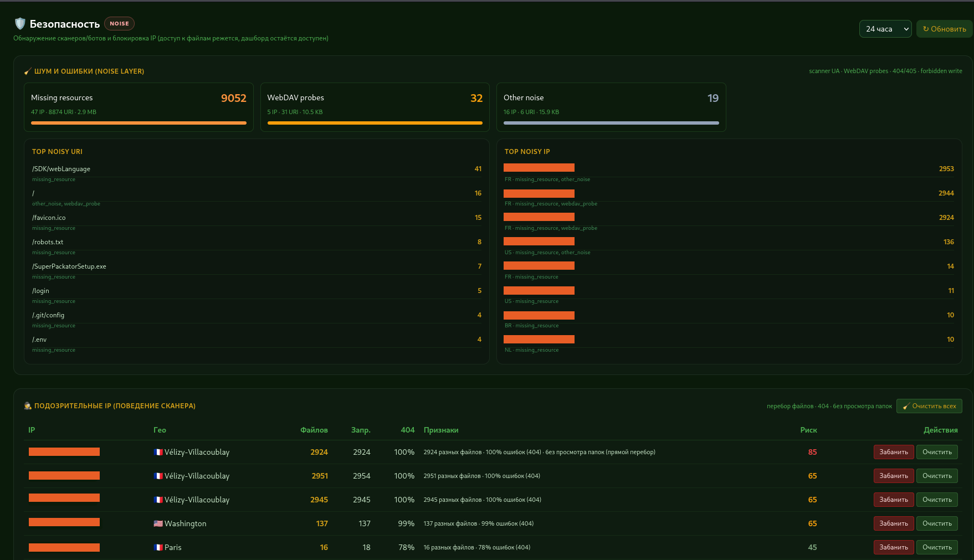Click the NOISE badge next to title
Image resolution: width=974 pixels, height=560 pixels.
(x=119, y=23)
